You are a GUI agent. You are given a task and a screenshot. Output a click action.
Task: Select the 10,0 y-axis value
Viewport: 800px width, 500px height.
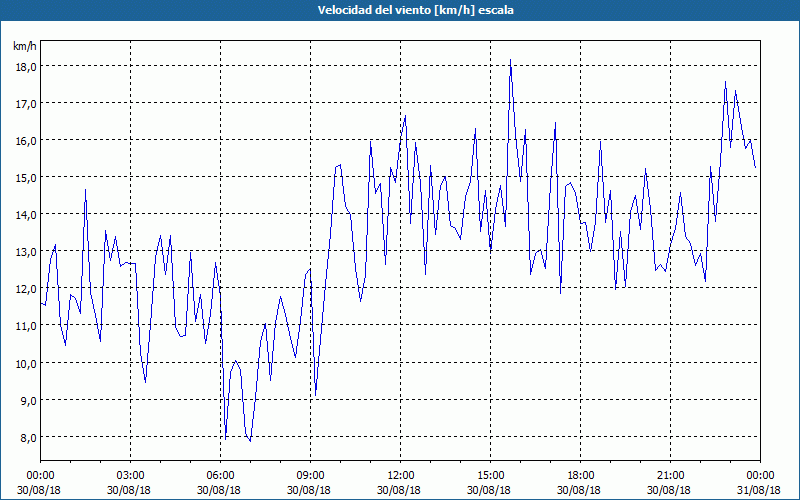26,364
